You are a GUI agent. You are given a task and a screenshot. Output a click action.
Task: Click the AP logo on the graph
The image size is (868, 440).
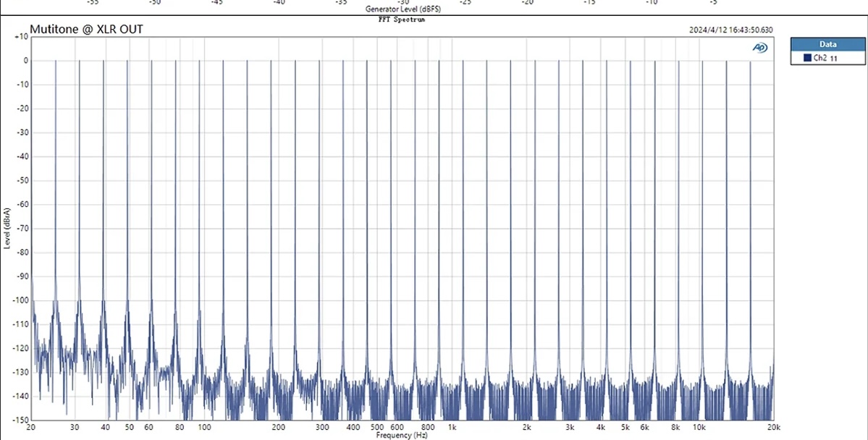click(760, 48)
